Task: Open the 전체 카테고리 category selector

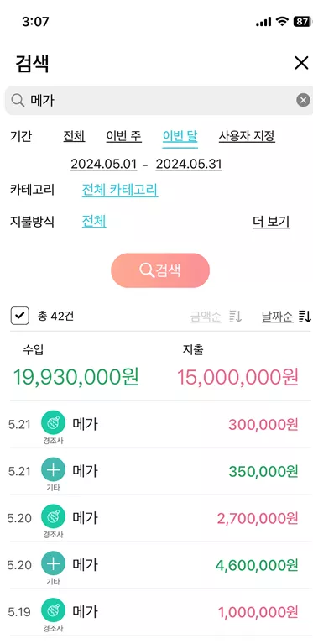Action: [120, 190]
